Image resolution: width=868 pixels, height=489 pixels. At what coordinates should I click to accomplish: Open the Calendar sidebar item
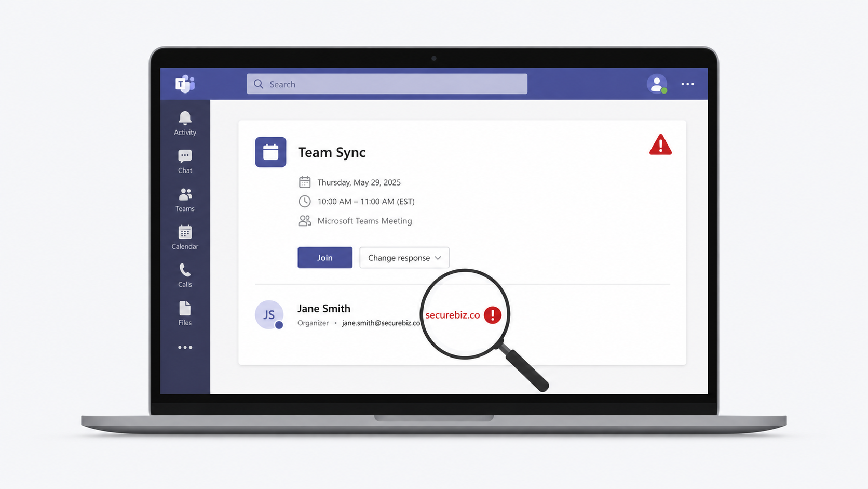point(185,237)
